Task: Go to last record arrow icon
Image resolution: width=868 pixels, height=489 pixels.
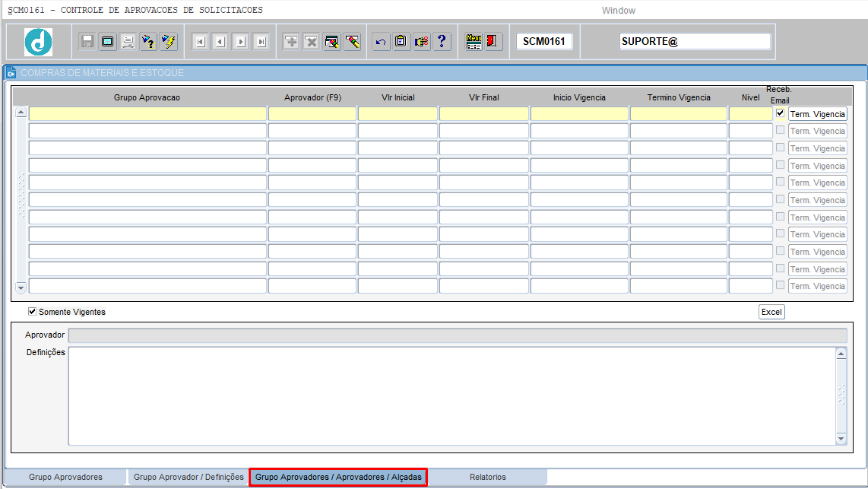Action: pyautogui.click(x=261, y=42)
